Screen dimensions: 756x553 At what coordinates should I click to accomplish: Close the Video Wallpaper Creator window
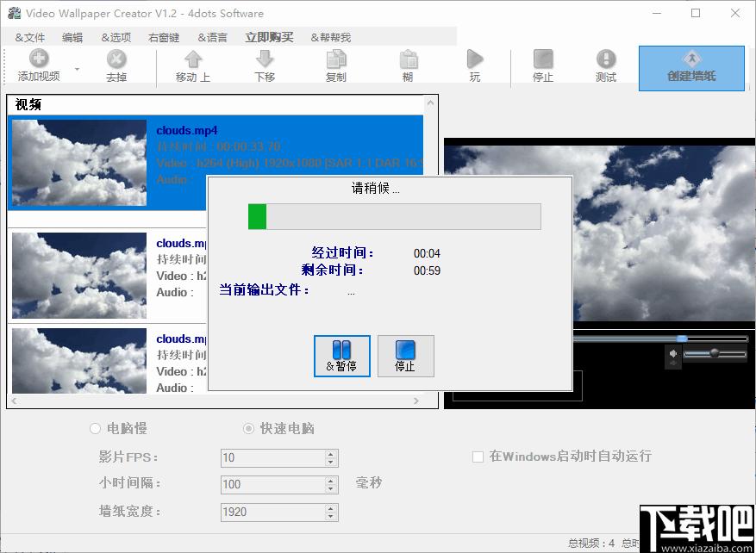click(735, 14)
